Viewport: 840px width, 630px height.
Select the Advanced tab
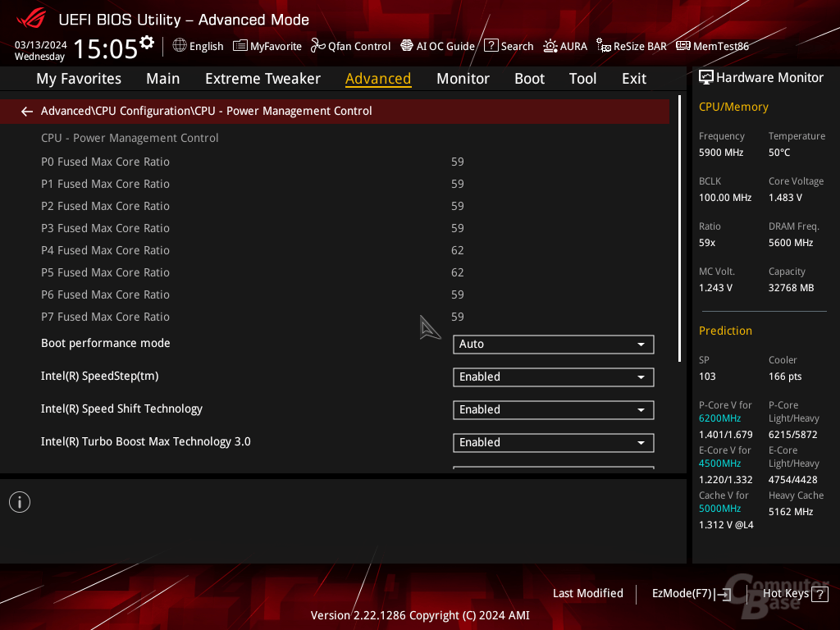(x=378, y=79)
